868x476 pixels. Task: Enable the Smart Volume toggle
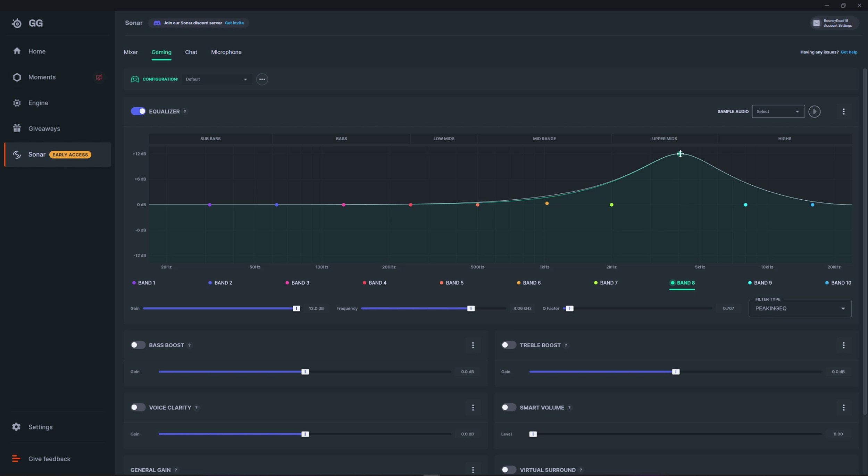[509, 407]
